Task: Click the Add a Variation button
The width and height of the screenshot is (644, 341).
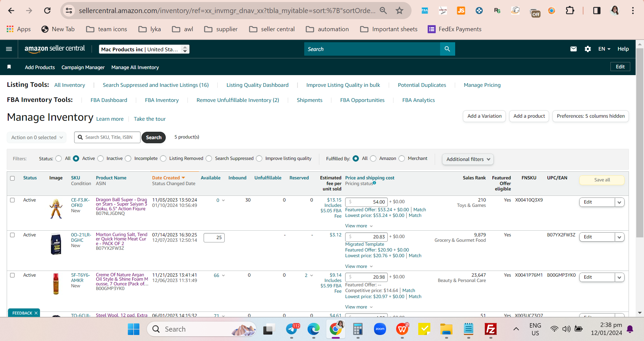Action: click(x=484, y=116)
